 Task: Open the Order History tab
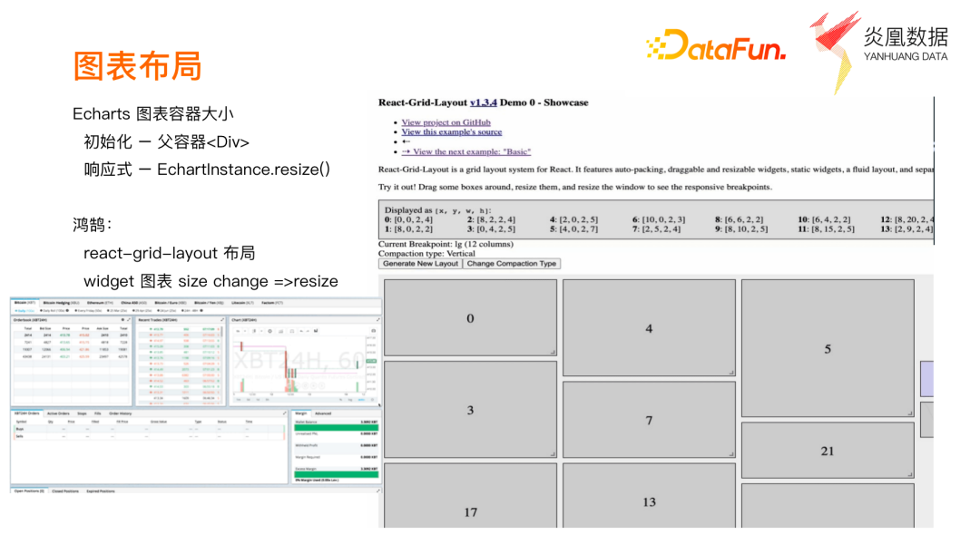(x=120, y=413)
